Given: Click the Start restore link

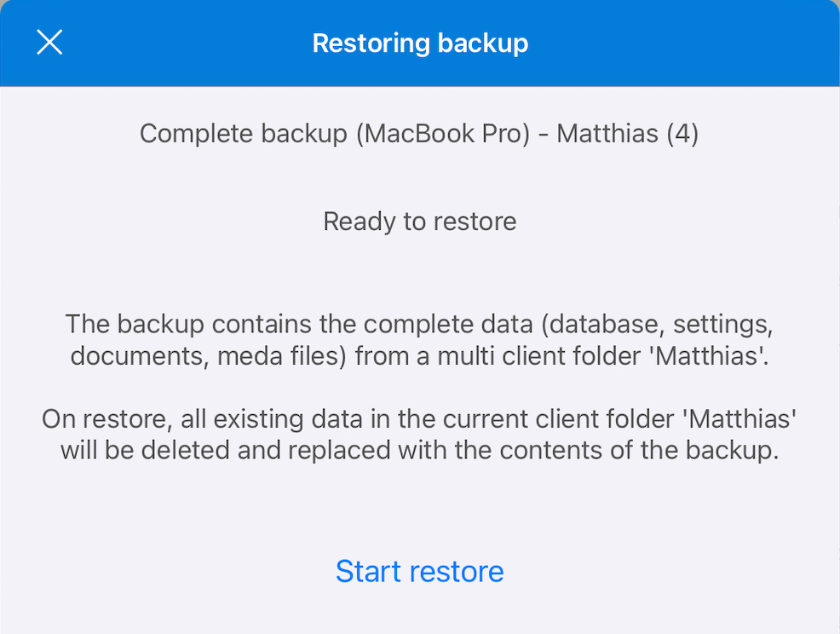Looking at the screenshot, I should [419, 571].
